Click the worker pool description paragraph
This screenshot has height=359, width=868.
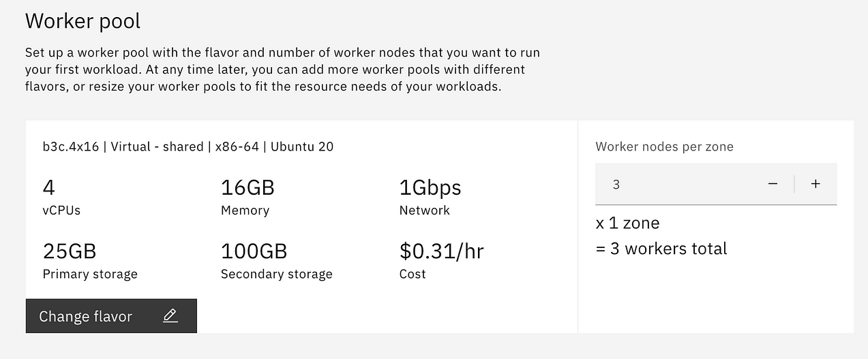[x=284, y=70]
